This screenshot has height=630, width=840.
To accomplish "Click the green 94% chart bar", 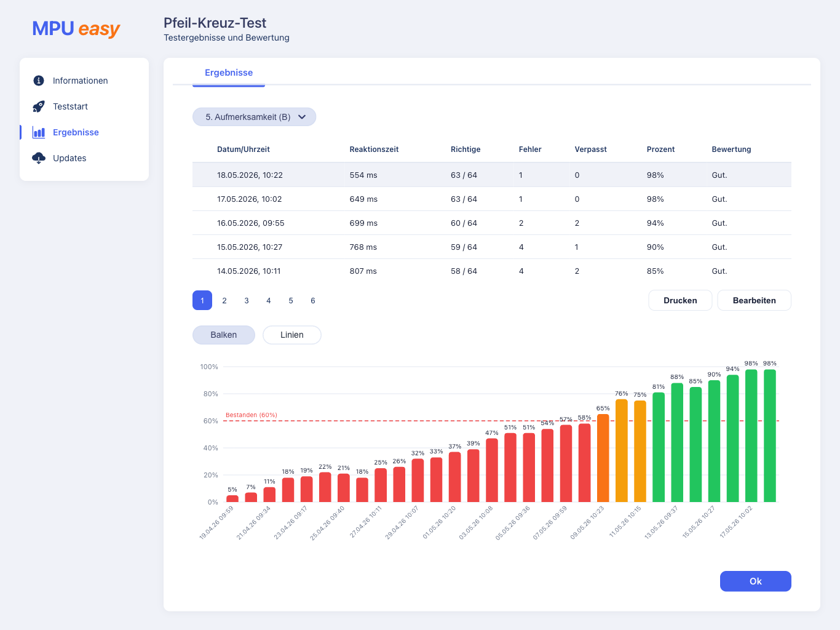I will coord(733,438).
